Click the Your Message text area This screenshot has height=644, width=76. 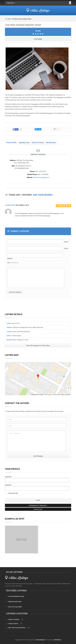37,441
